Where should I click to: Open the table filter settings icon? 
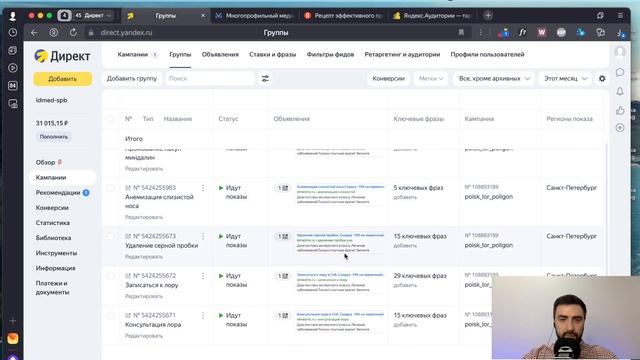pyautogui.click(x=265, y=78)
